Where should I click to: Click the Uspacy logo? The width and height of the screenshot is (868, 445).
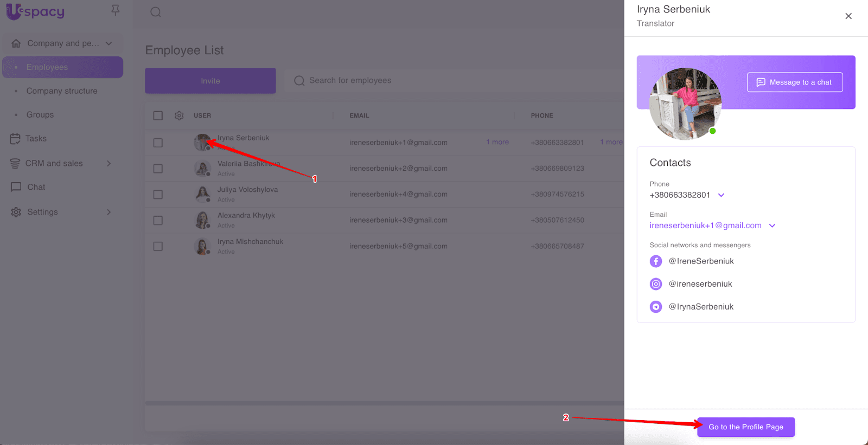coord(35,11)
